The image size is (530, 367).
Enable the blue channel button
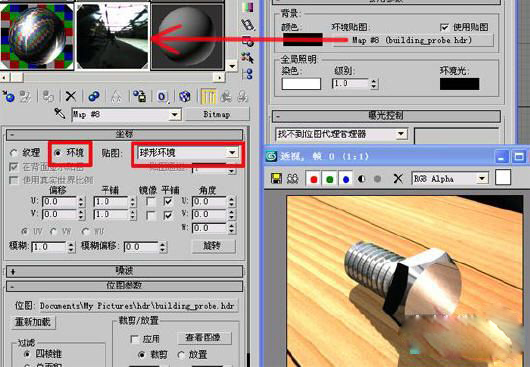(345, 178)
